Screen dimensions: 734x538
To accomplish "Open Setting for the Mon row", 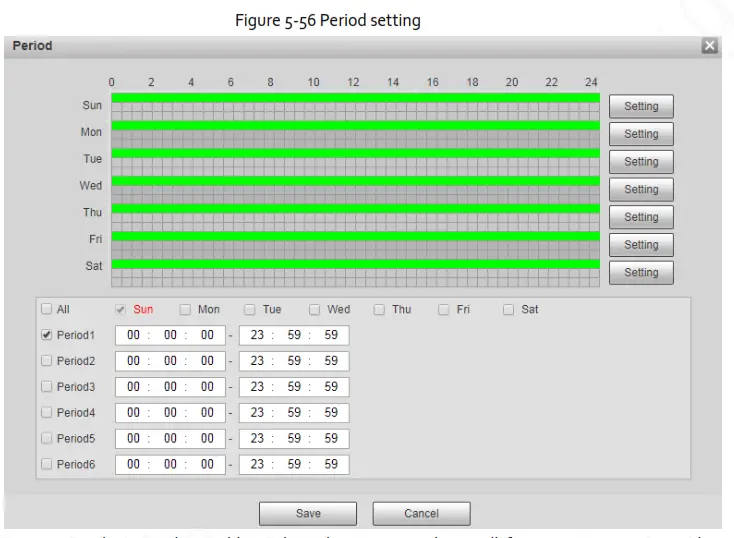I will [x=641, y=134].
